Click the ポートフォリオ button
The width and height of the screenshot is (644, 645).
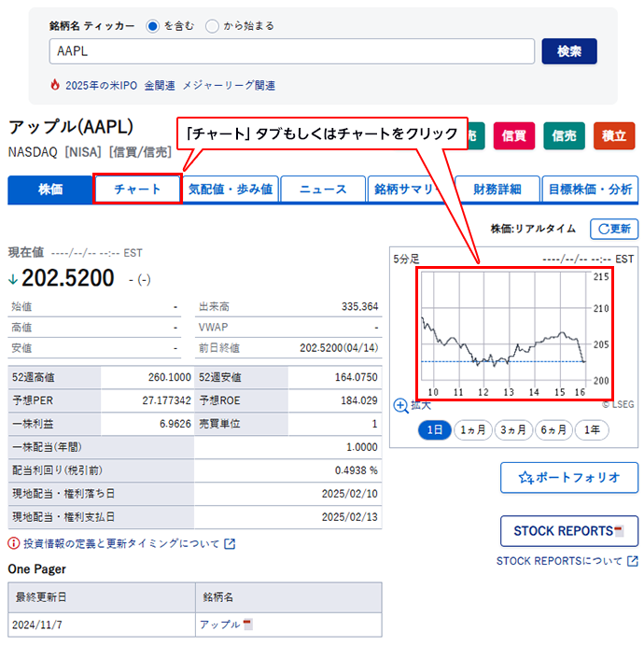click(x=569, y=478)
